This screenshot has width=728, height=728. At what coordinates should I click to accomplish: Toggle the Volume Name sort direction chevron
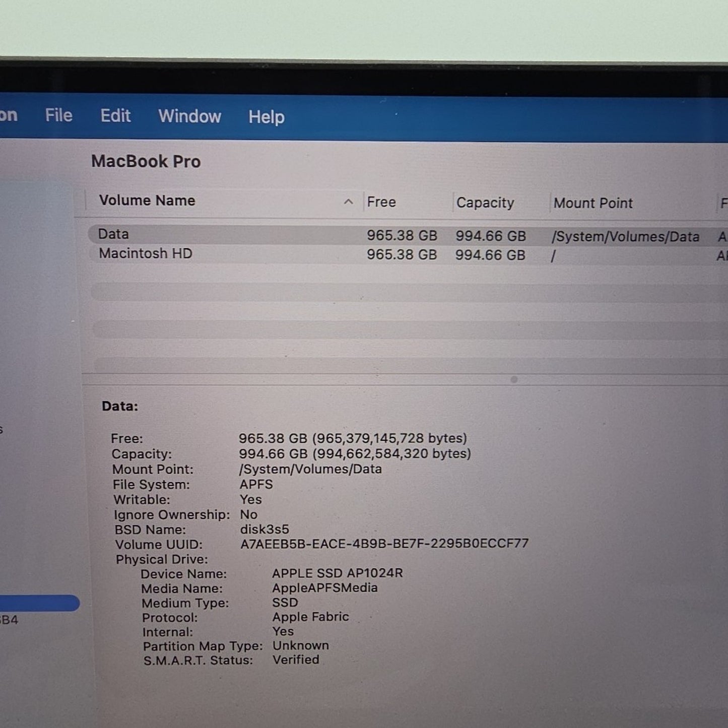[348, 202]
